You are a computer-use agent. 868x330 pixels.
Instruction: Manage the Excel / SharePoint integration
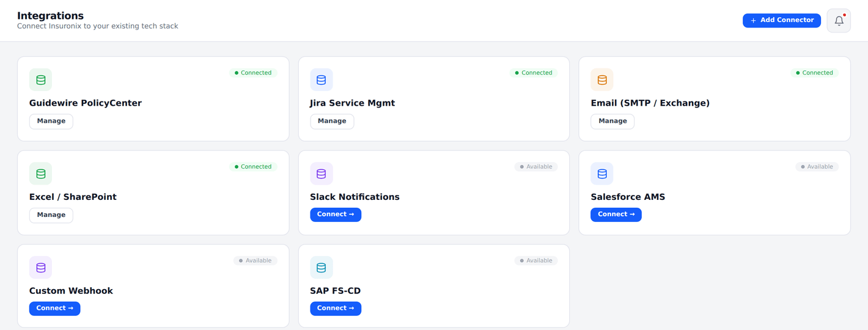tap(51, 215)
